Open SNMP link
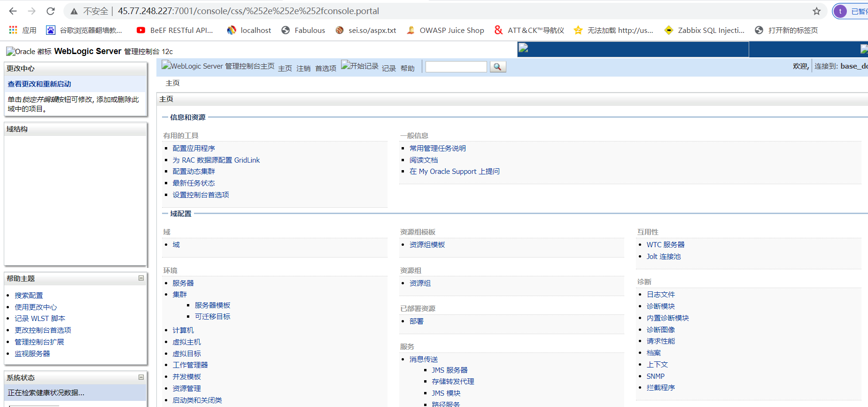 point(656,376)
